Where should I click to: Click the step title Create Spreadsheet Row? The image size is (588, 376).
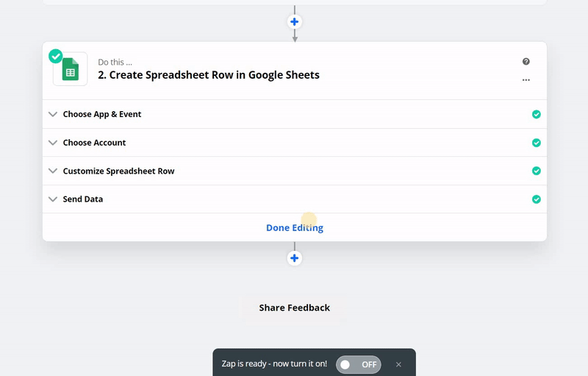pos(209,75)
